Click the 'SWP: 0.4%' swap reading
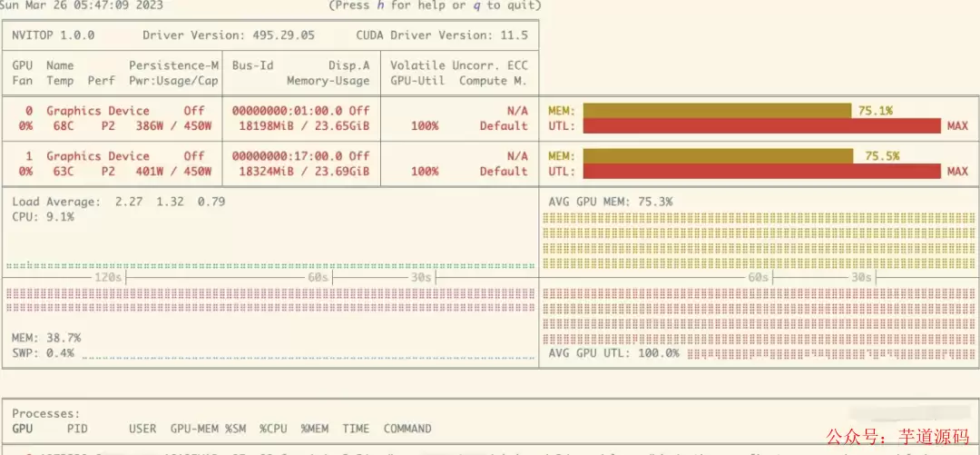Screen dimensions: 980x455 (44, 353)
